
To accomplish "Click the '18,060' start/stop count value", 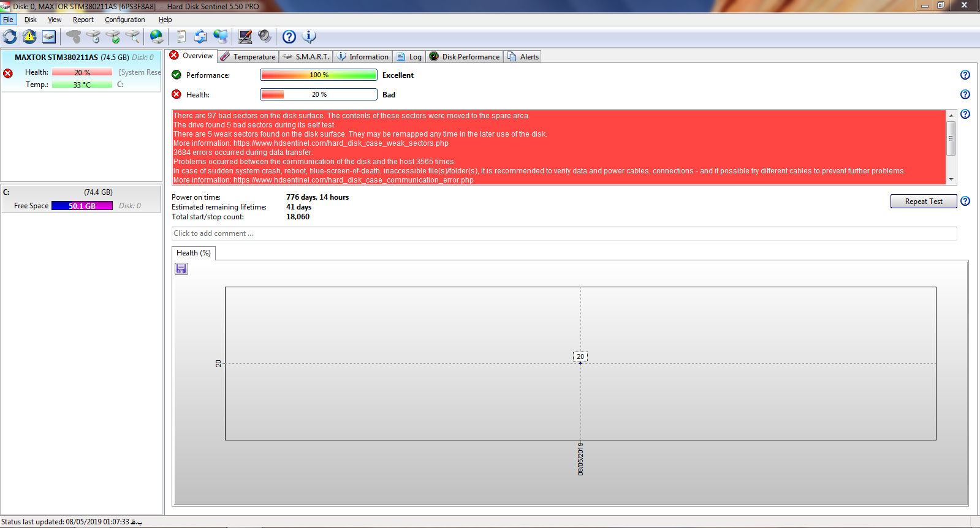I will (x=298, y=217).
